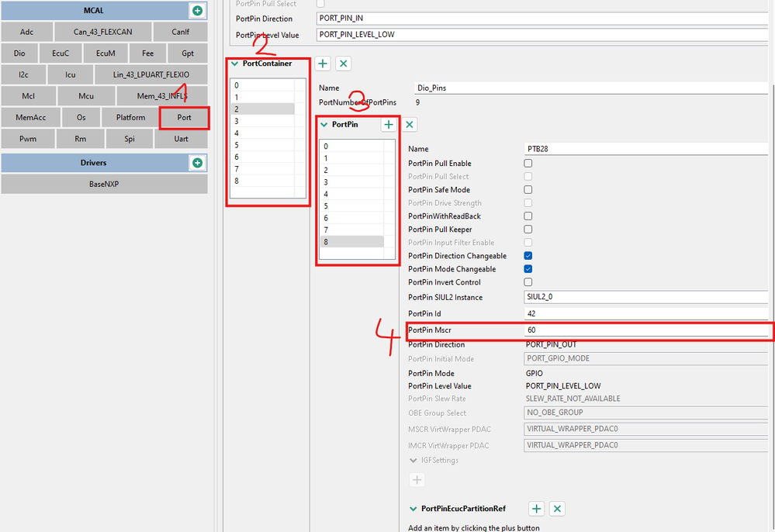Open the top PortPin Direction PORT_PIN_IN dropdown
This screenshot has width=775, height=532.
point(542,19)
